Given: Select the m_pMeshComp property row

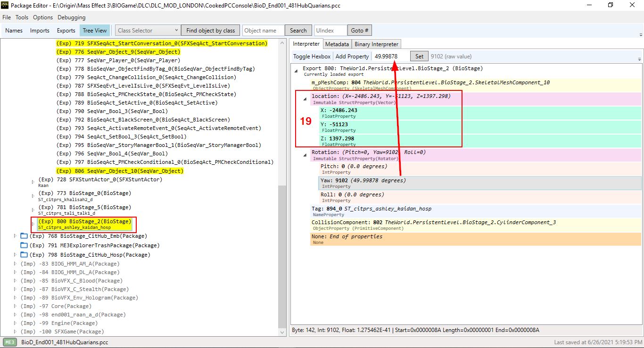Looking at the screenshot, I should [476, 85].
